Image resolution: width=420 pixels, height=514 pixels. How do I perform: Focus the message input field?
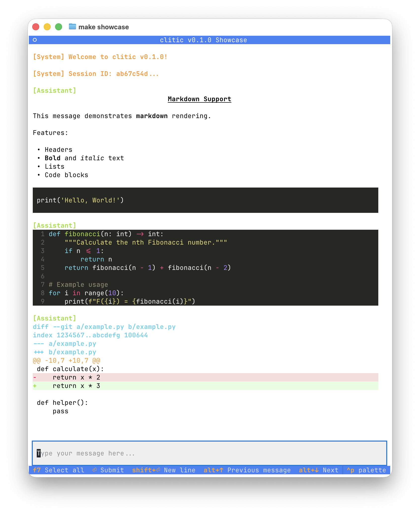(210, 453)
